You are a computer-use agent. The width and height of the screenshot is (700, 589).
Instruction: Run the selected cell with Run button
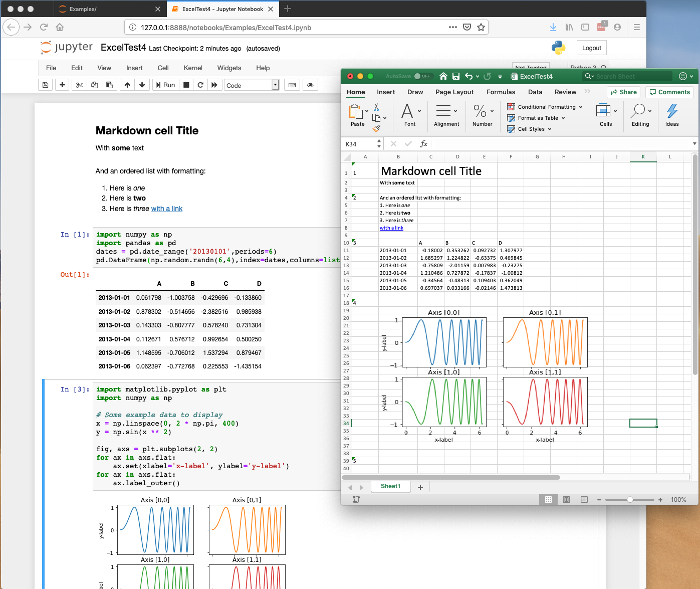(x=165, y=85)
